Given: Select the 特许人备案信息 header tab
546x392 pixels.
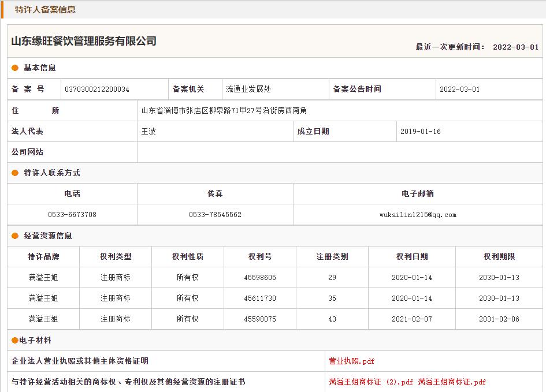Looking at the screenshot, I should point(45,10).
